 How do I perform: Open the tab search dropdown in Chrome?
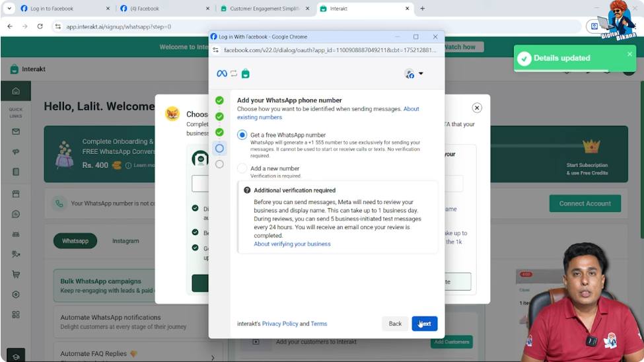[9, 8]
